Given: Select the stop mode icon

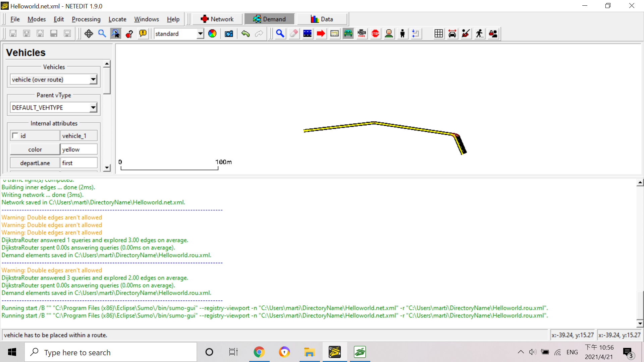Looking at the screenshot, I should pos(375,34).
